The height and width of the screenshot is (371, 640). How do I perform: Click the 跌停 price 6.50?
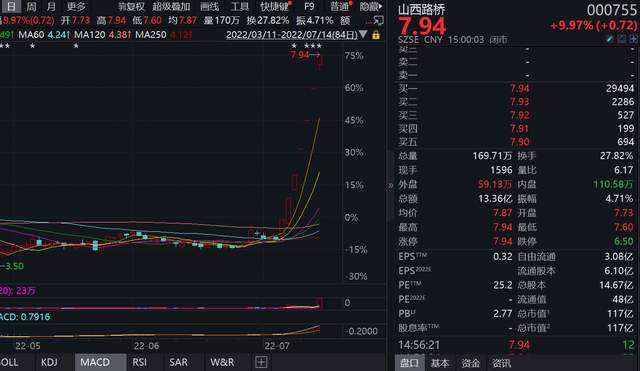point(624,241)
